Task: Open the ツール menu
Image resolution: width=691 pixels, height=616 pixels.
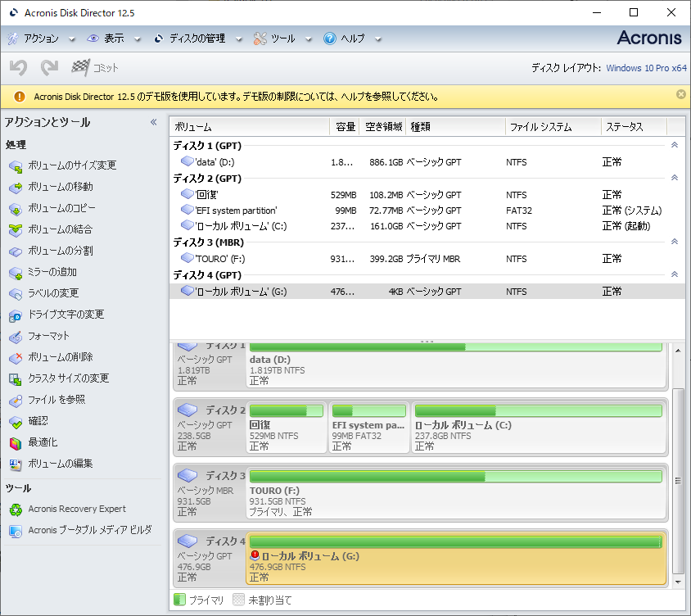Action: click(282, 38)
